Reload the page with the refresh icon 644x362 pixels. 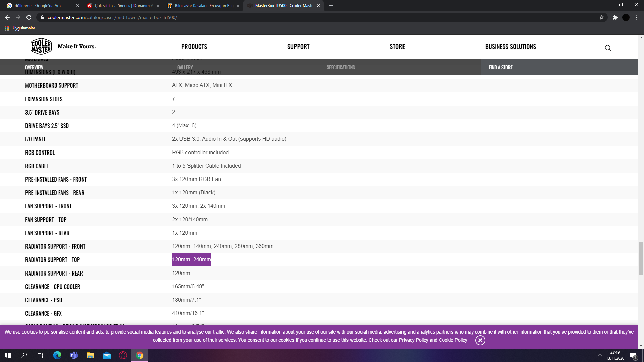tap(29, 17)
